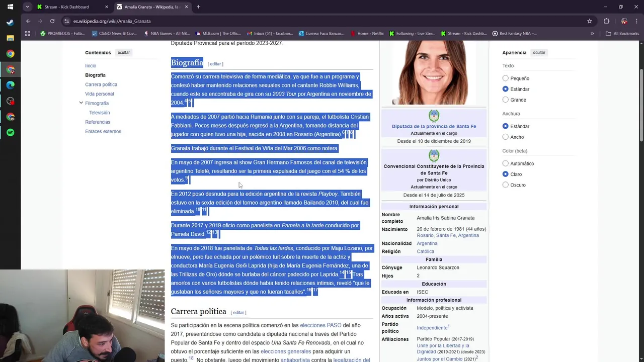
Task: Open Steam from the taskbar
Action: click(10, 22)
